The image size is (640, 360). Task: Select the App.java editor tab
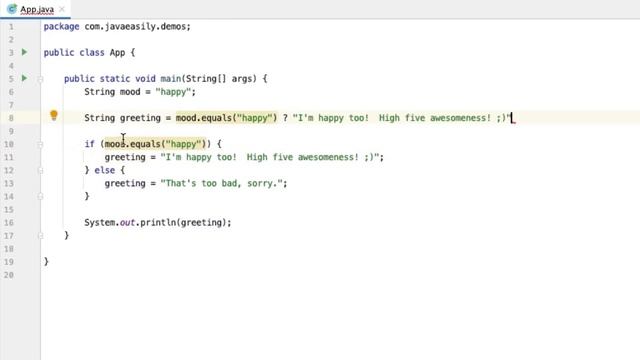36,9
